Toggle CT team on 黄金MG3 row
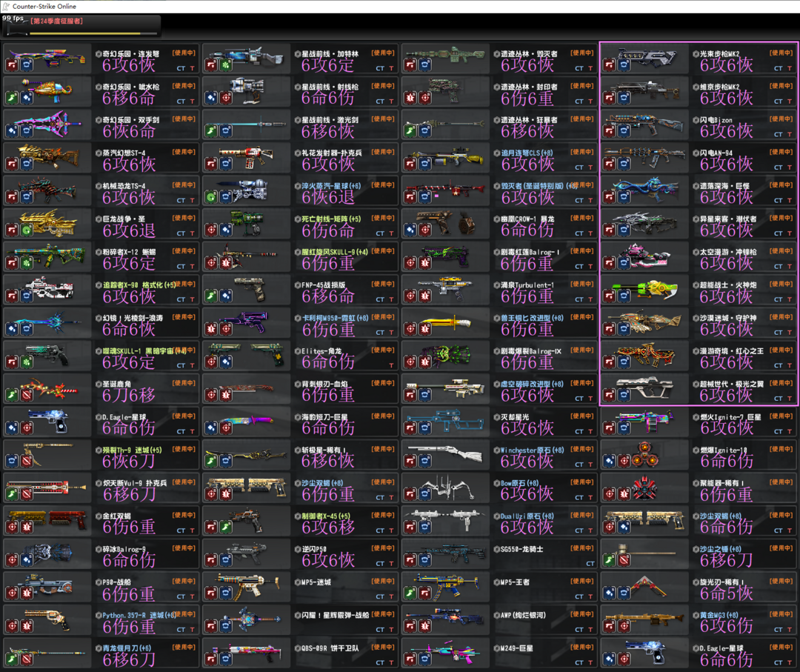Screen dimensions: 800x672 [x=778, y=630]
